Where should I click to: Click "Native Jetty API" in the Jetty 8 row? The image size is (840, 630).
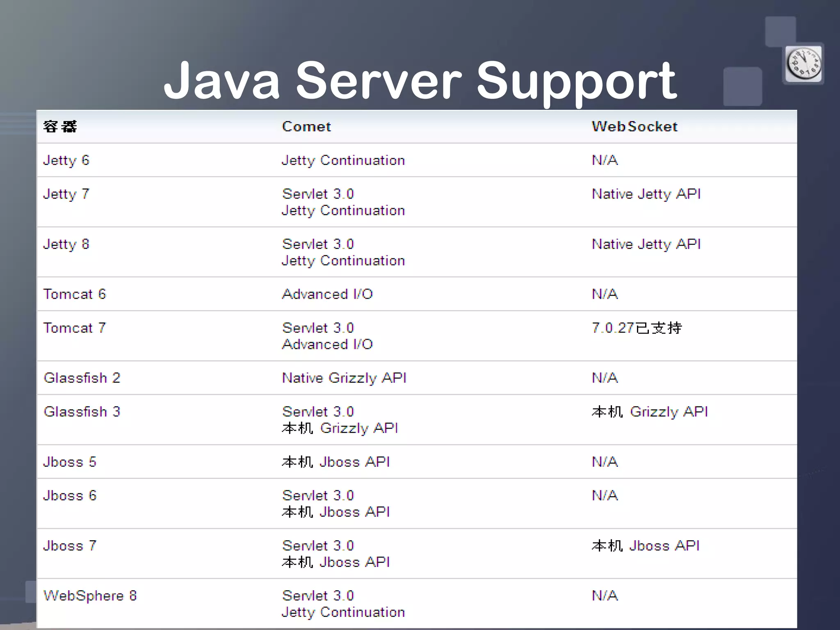pos(646,244)
